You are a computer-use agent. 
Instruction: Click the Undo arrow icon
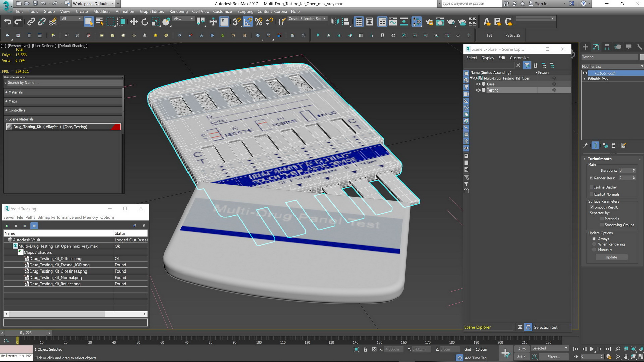(7, 22)
